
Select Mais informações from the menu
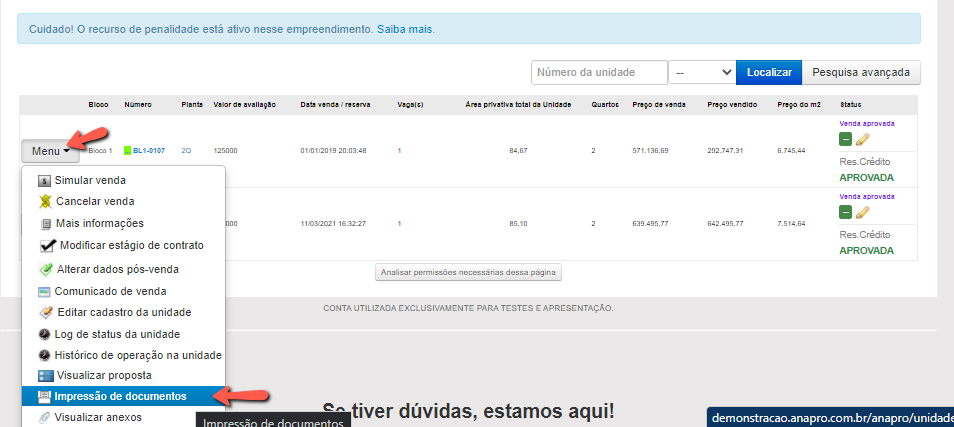99,223
